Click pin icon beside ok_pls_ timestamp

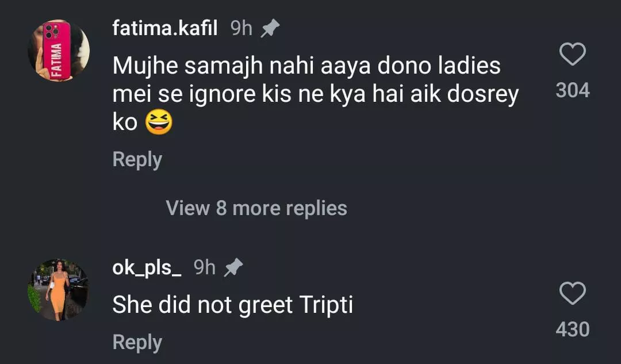pos(233,267)
